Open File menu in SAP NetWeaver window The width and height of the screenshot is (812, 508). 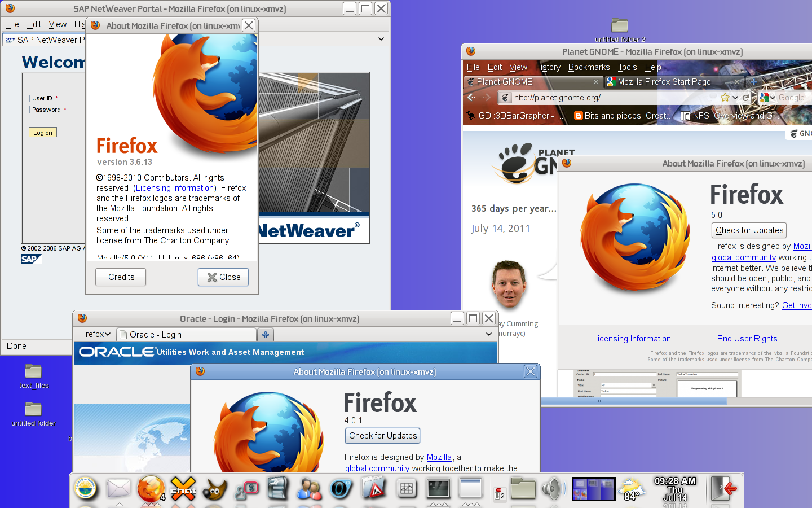[12, 24]
